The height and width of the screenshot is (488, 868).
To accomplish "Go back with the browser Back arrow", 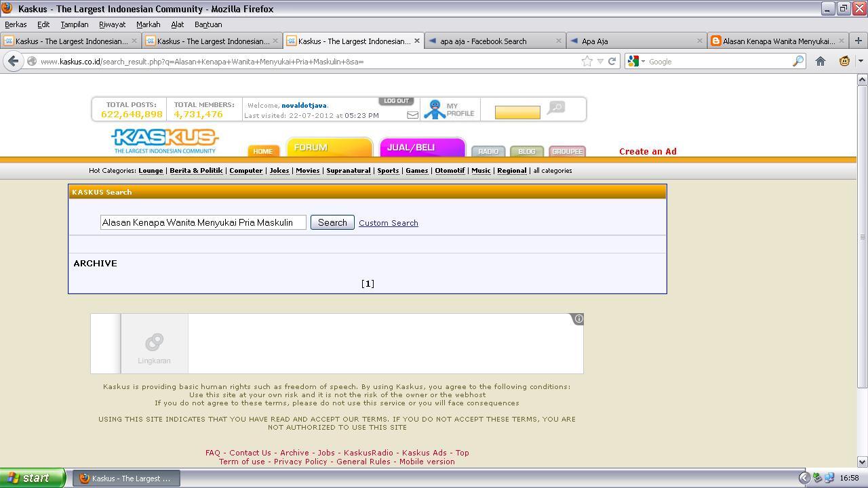I will click(13, 61).
